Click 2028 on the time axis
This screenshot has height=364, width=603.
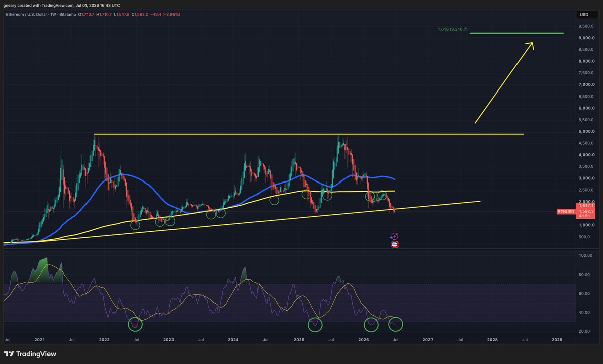(492, 340)
